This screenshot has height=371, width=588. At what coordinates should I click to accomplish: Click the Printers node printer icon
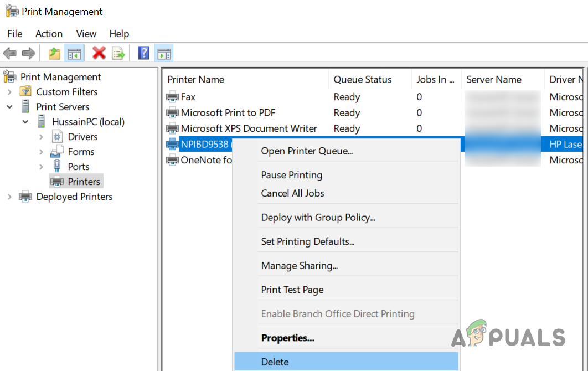click(57, 182)
